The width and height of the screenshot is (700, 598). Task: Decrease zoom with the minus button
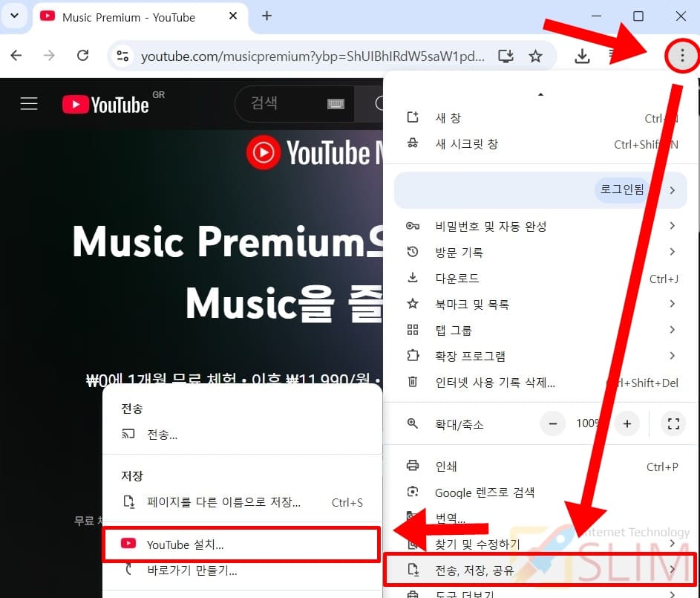(553, 423)
